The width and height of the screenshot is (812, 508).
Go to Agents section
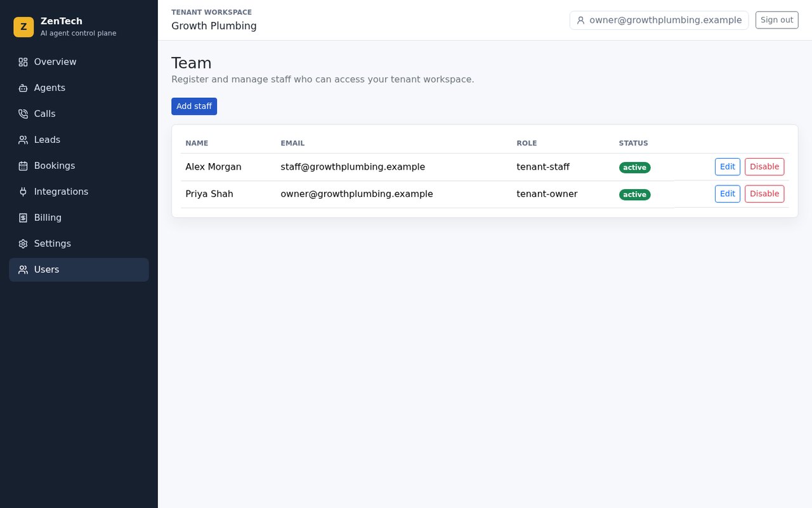click(x=79, y=88)
